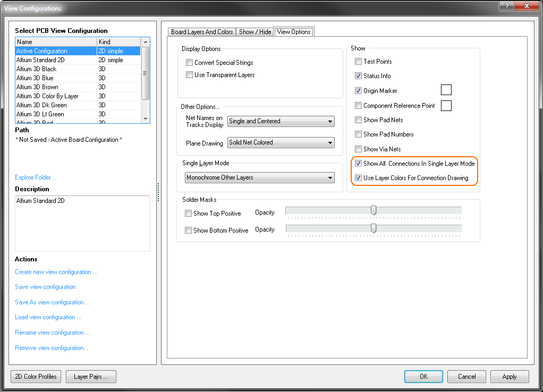Screen dimensions: 543x392
Task: Toggle Use Transparent Layers option
Action: pyautogui.click(x=189, y=75)
